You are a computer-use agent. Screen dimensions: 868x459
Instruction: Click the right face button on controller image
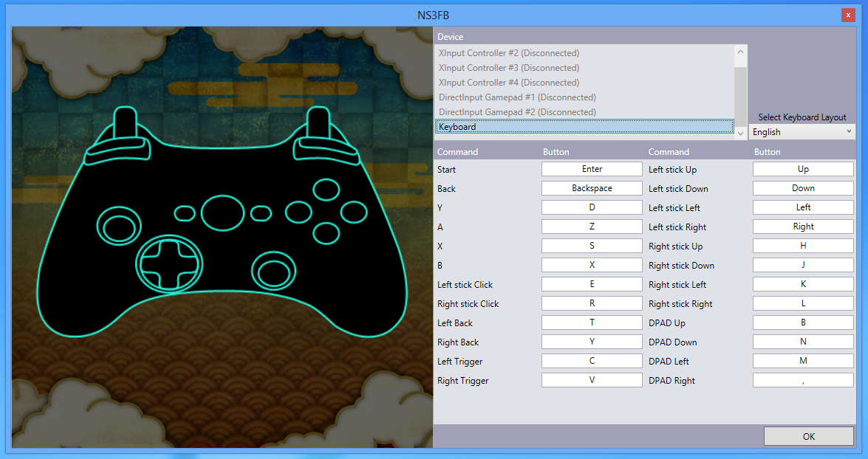(354, 213)
